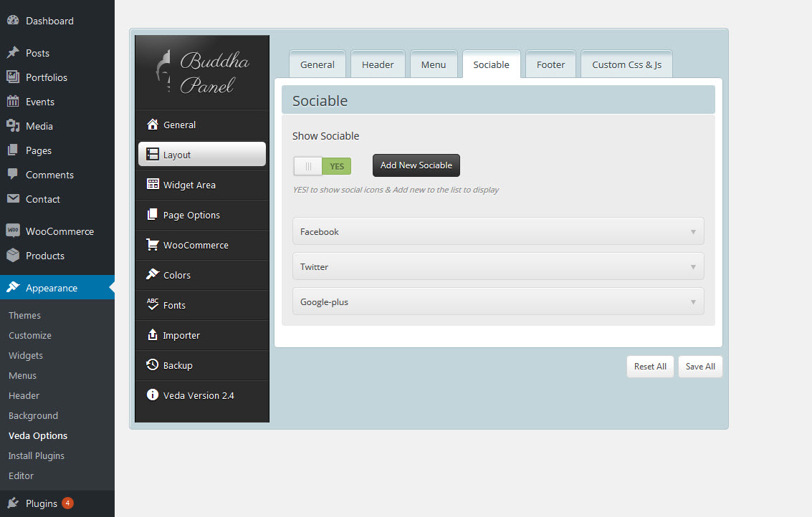
Task: Click the Buddha Panel logo
Action: point(202,72)
